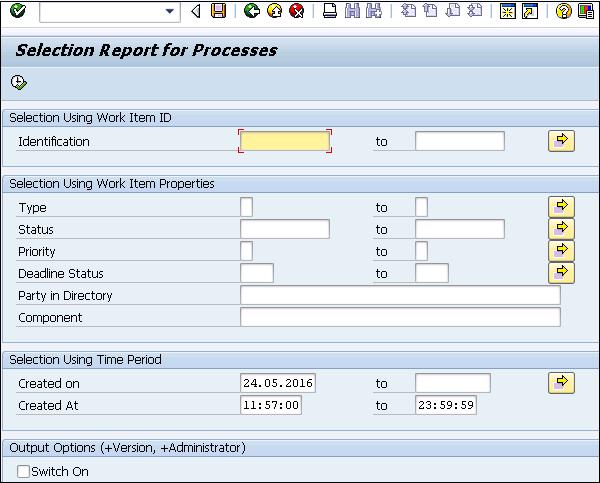
Task: Click the Selection Using Work Item ID header
Action: pyautogui.click(x=90, y=118)
